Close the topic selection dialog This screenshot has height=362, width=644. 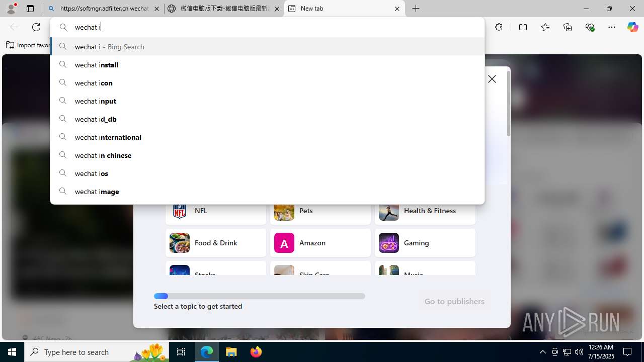point(492,79)
